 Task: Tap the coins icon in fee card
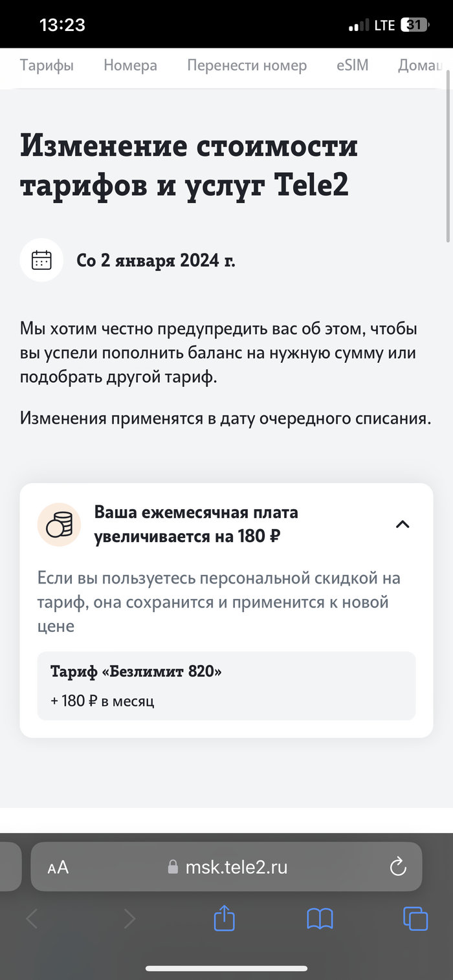(x=59, y=525)
